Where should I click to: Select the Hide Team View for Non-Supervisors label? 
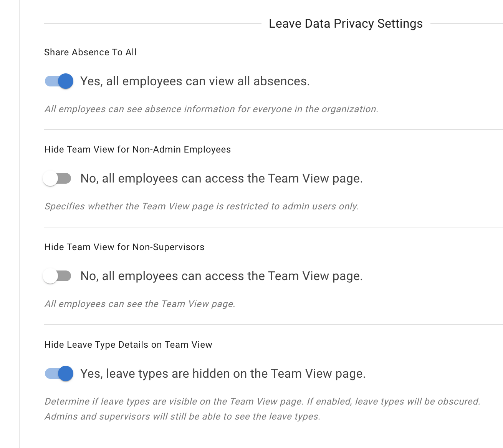click(x=124, y=247)
